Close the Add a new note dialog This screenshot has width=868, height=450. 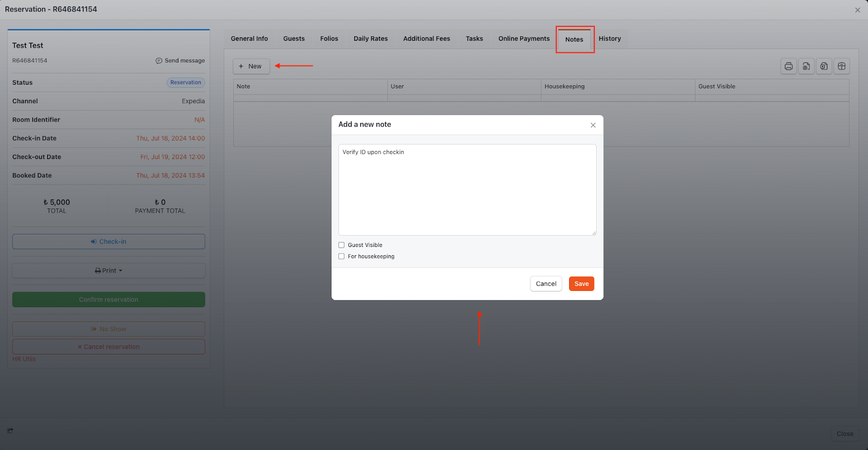click(x=593, y=125)
